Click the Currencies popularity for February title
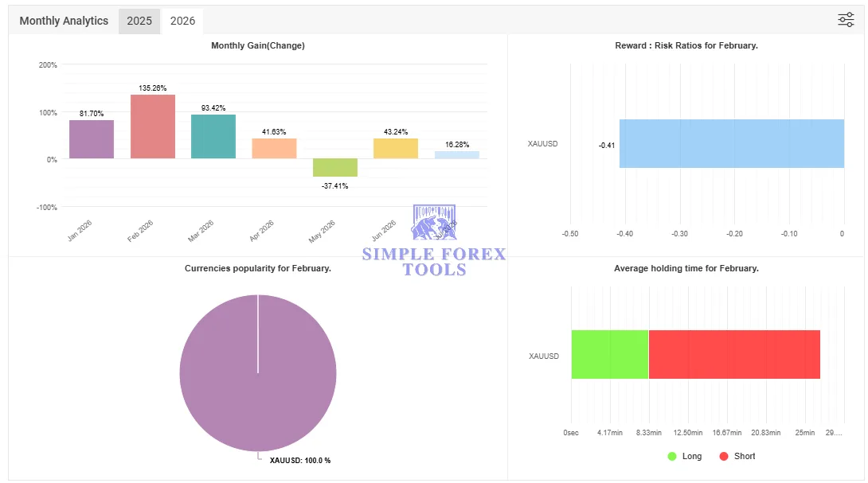Image resolution: width=868 pixels, height=483 pixels. click(258, 268)
